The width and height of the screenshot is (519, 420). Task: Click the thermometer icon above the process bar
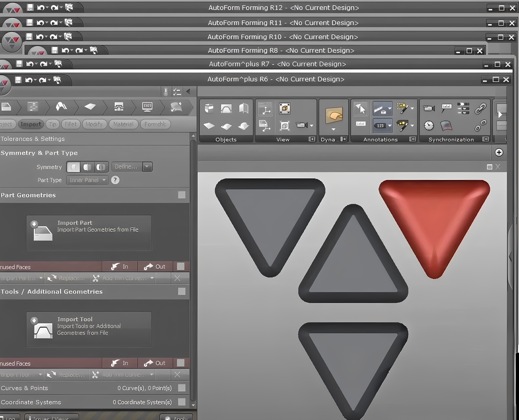(166, 92)
